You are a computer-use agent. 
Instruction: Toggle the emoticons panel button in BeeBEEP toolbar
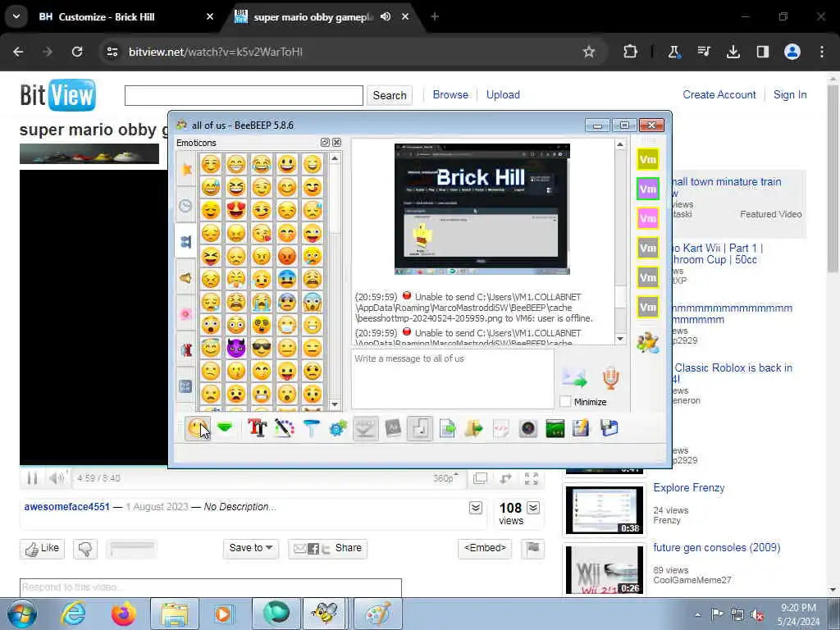click(x=197, y=428)
